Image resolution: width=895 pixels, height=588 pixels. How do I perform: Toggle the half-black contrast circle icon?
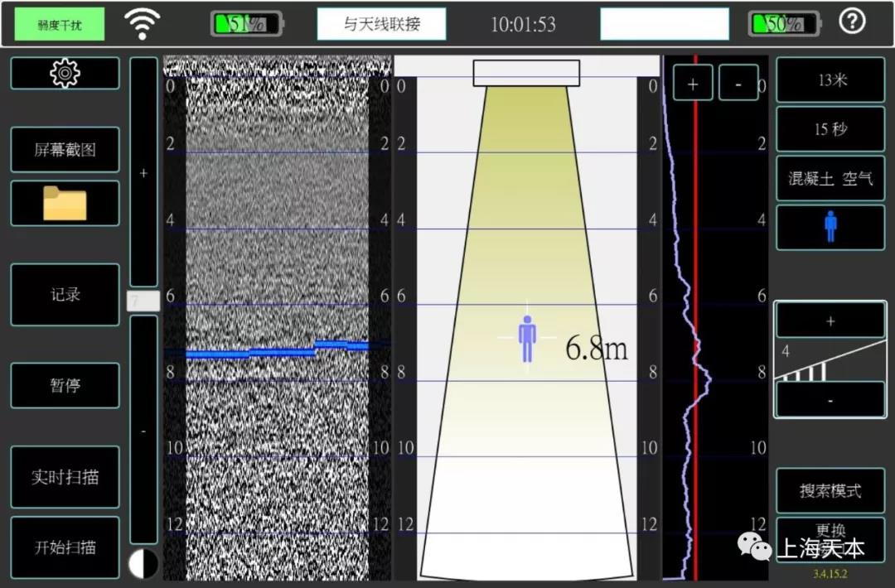tap(143, 563)
